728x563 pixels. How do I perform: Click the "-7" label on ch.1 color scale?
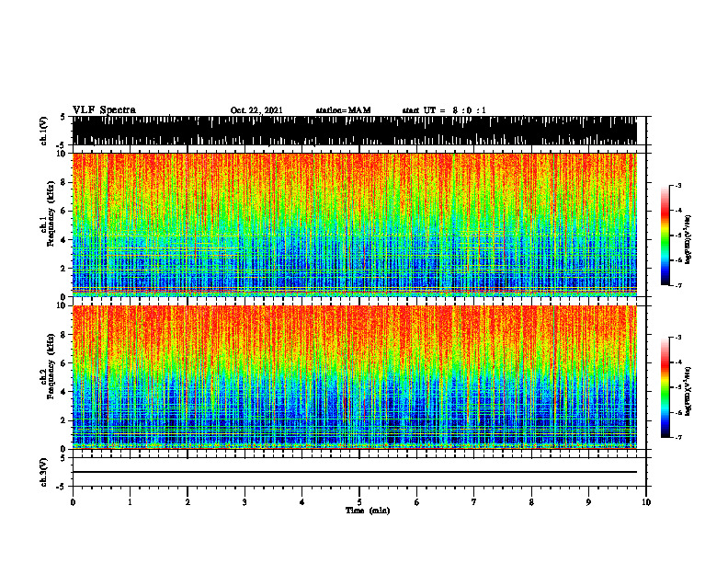tap(678, 285)
